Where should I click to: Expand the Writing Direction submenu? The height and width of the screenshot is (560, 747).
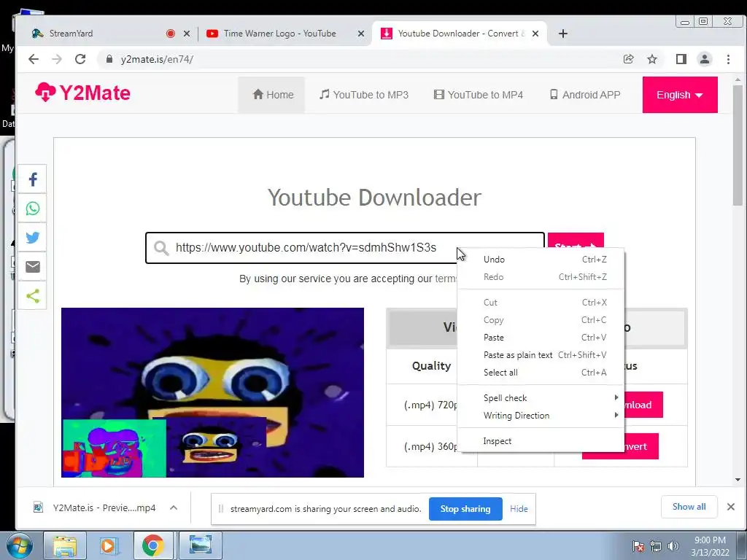click(541, 415)
